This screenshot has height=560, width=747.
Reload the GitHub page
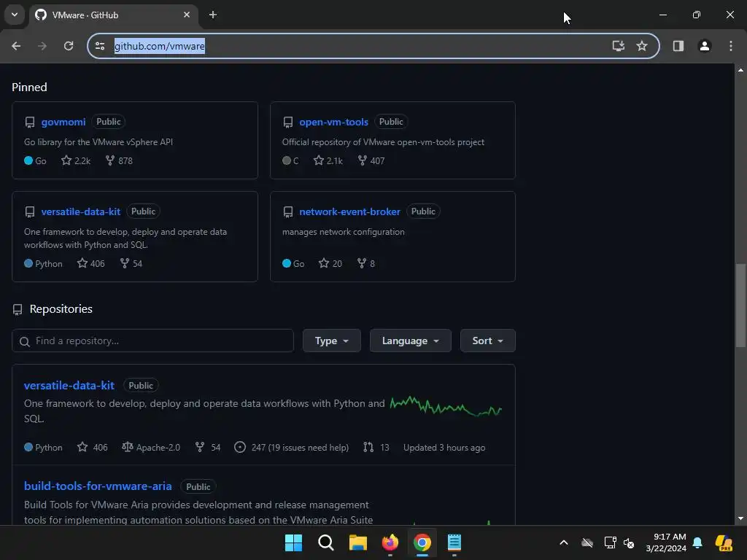(69, 46)
